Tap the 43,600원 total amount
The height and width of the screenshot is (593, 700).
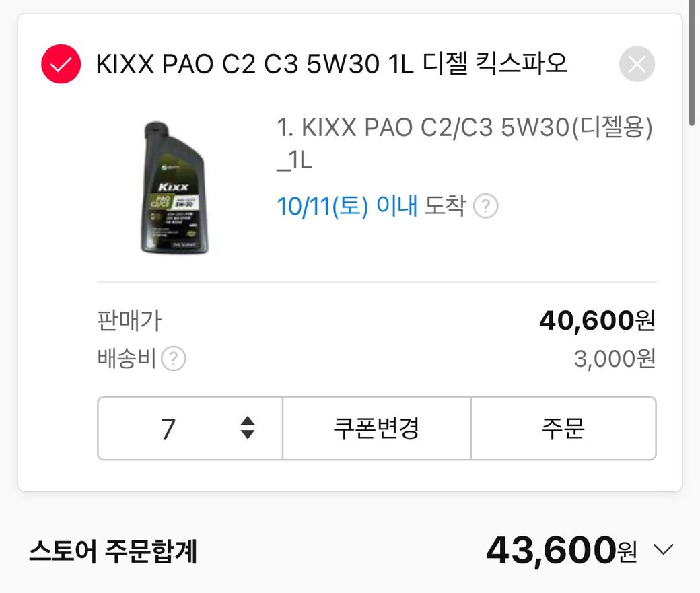pyautogui.click(x=561, y=550)
